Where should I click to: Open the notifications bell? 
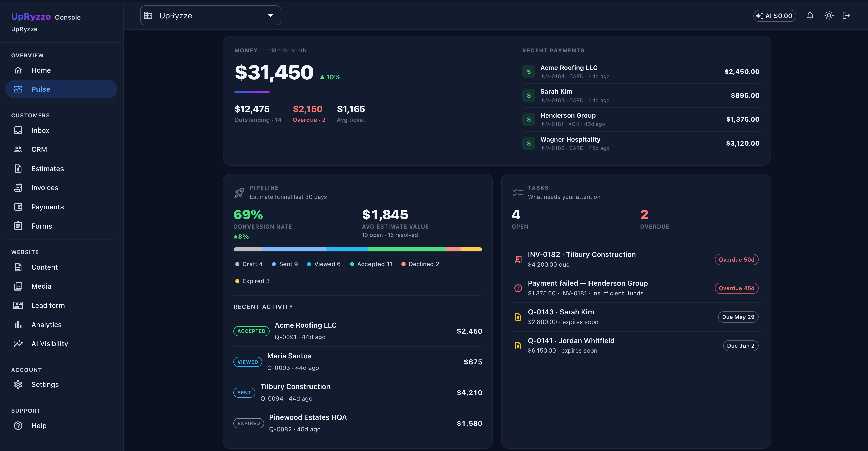point(810,15)
